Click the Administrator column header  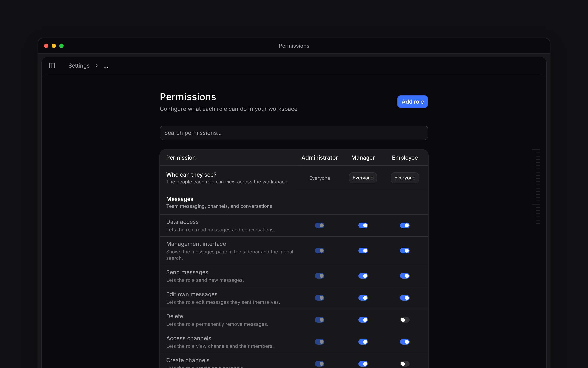coord(320,158)
